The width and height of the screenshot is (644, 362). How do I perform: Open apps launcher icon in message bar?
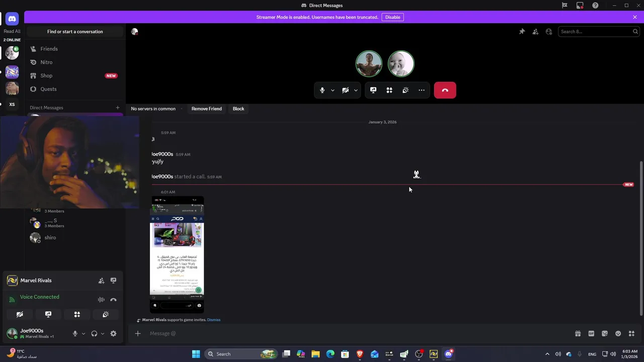[x=632, y=333]
